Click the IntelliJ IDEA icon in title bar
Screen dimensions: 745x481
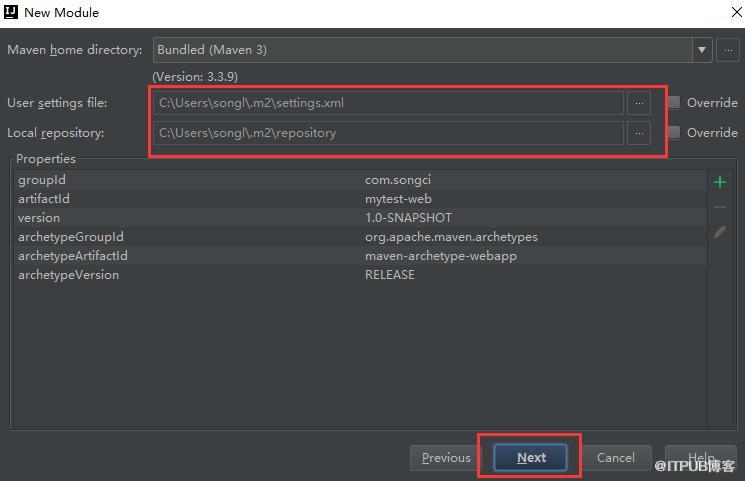[x=10, y=12]
